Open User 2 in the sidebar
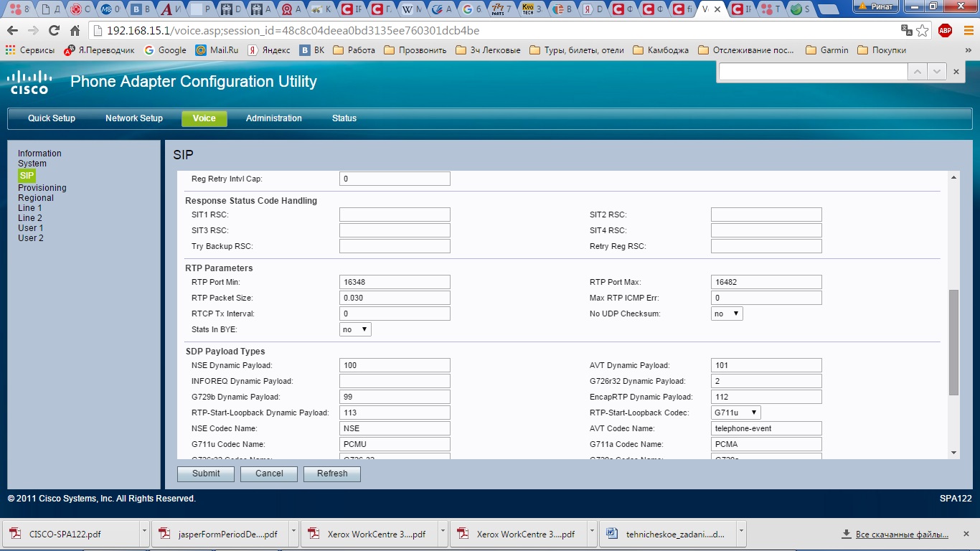This screenshot has height=551, width=980. [x=31, y=238]
